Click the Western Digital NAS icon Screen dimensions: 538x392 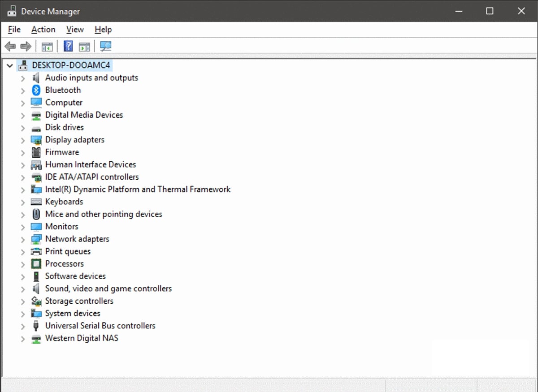tap(36, 339)
